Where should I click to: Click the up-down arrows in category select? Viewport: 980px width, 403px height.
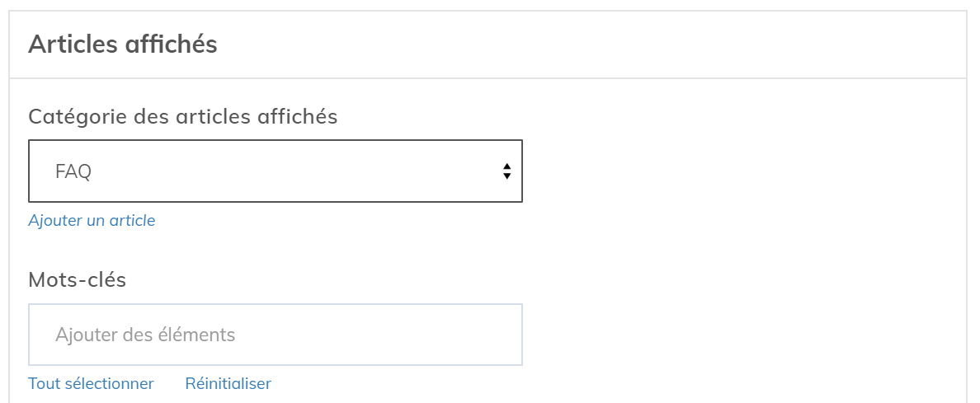506,171
